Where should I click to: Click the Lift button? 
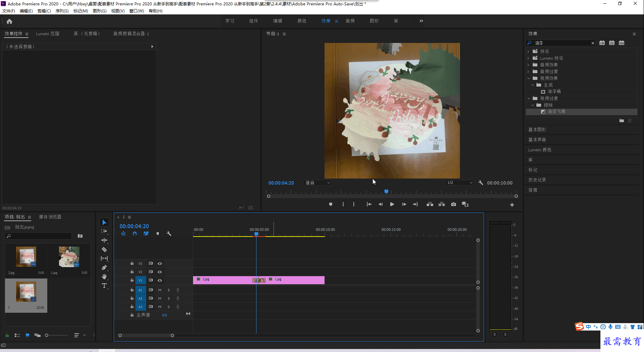pyautogui.click(x=430, y=204)
